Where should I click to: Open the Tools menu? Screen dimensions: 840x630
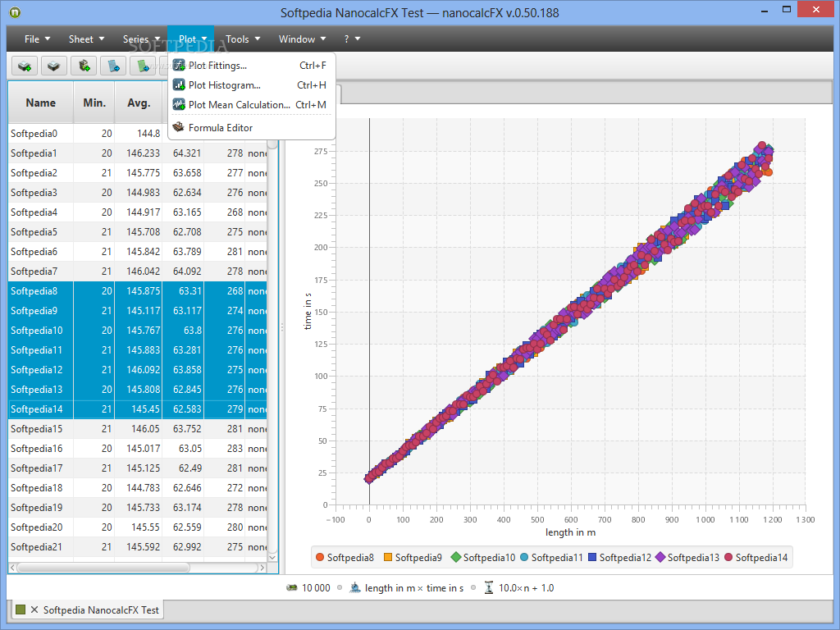243,39
